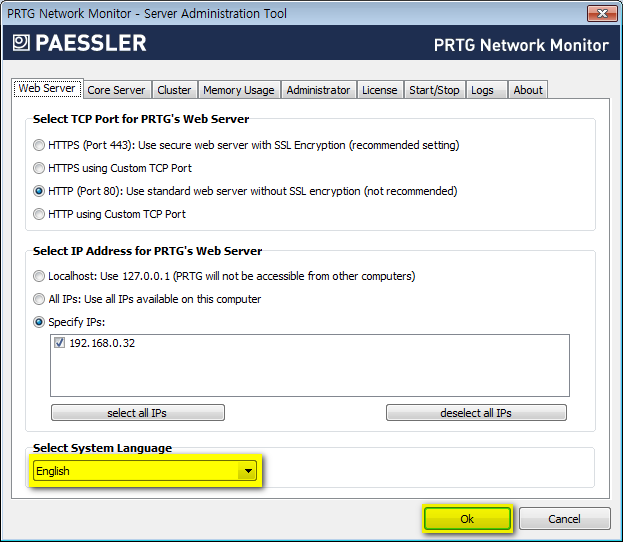623x542 pixels.
Task: Click the deselect all IPs button
Action: coord(476,413)
